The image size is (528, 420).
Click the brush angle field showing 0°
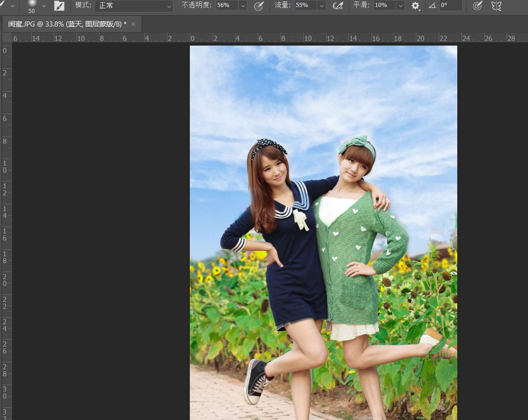pyautogui.click(x=450, y=6)
